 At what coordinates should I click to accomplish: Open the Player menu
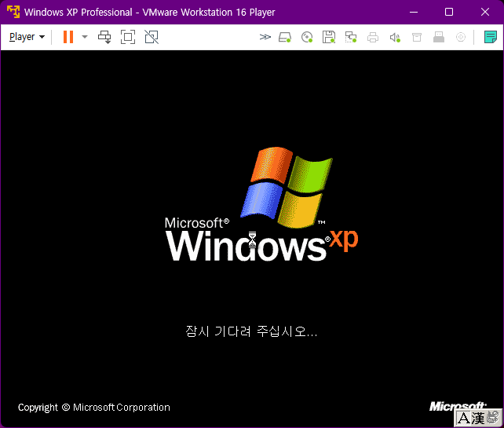coord(27,37)
